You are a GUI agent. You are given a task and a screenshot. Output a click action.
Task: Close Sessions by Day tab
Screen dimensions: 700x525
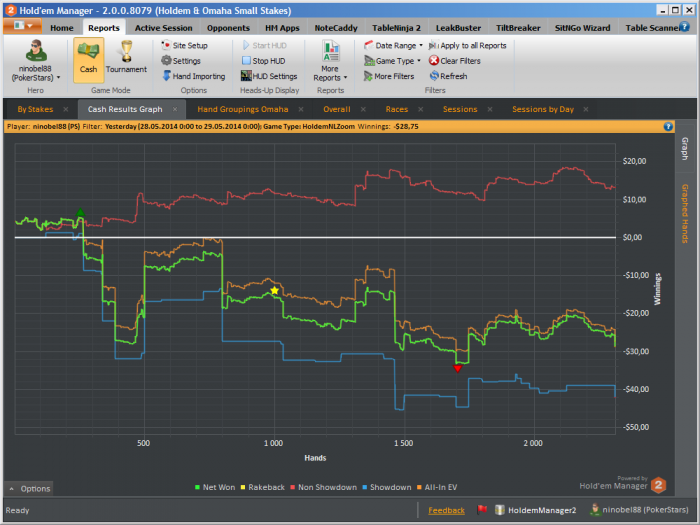(x=586, y=109)
